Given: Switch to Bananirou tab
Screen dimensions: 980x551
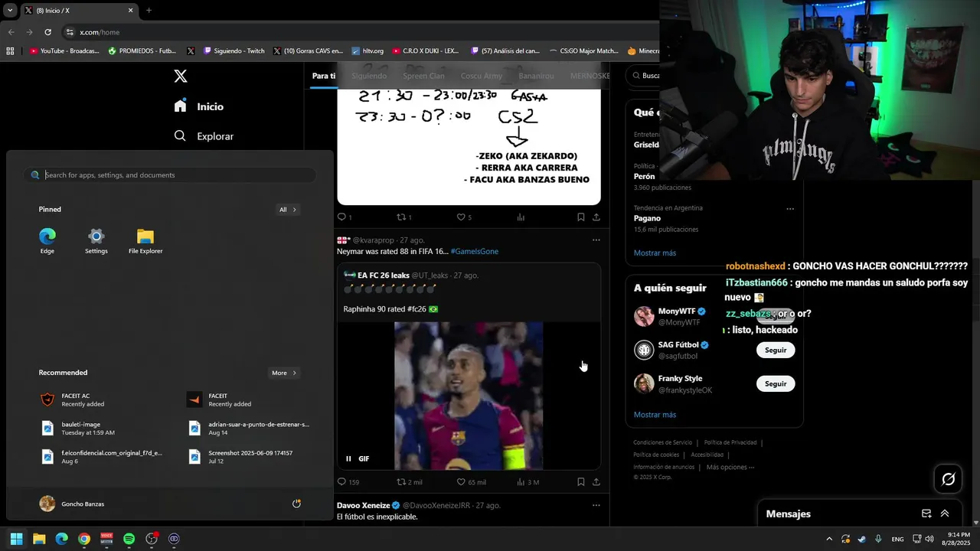Looking at the screenshot, I should click(x=536, y=76).
